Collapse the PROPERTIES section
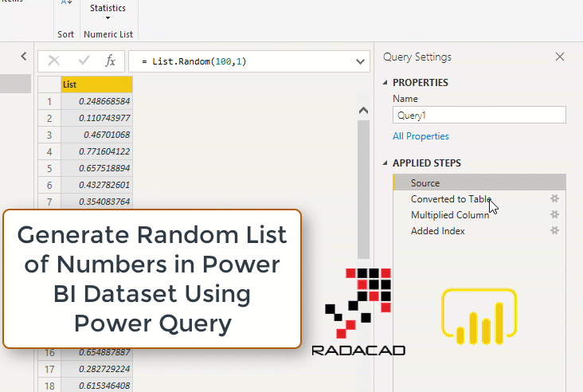 click(385, 83)
